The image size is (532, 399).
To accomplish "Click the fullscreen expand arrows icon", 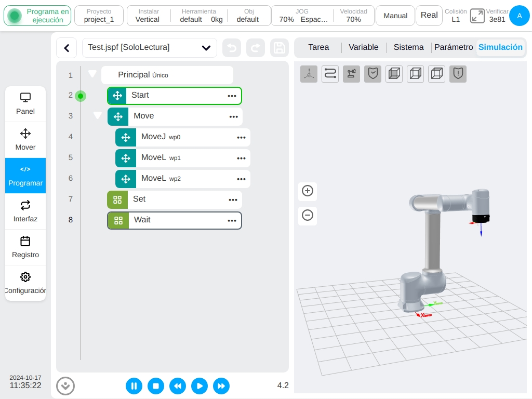I will coord(477,16).
